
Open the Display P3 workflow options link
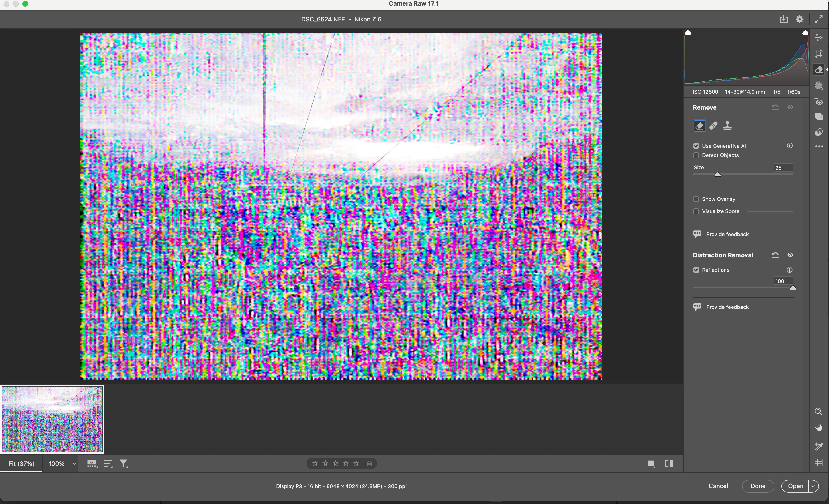tap(341, 486)
